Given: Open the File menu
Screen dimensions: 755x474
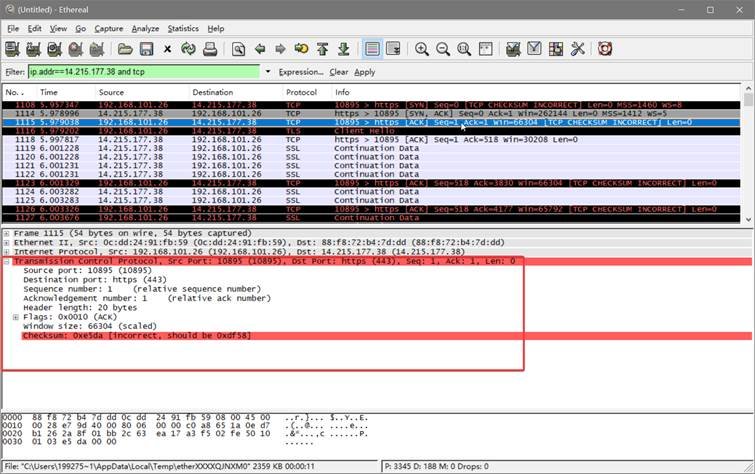Looking at the screenshot, I should coord(13,29).
